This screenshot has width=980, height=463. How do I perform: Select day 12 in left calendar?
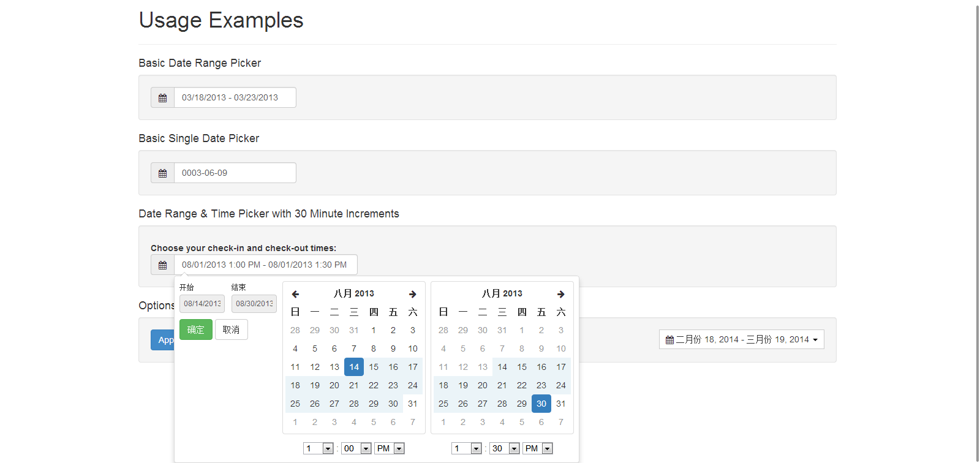click(x=315, y=367)
